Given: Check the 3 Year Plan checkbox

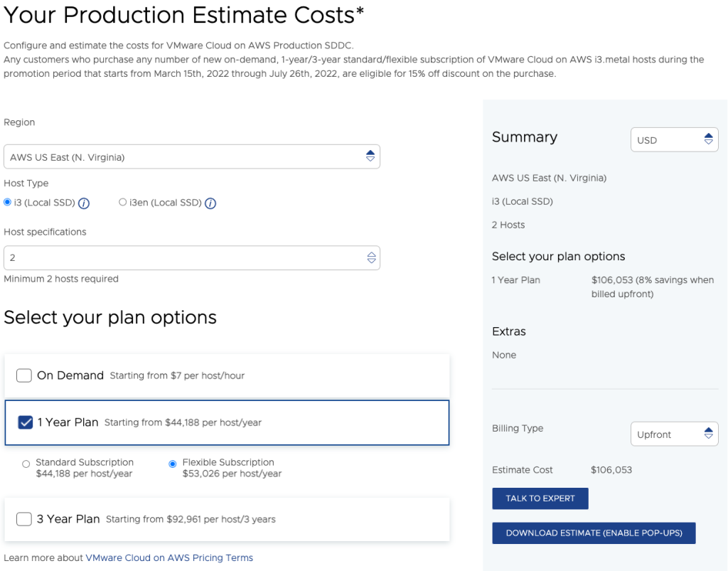Looking at the screenshot, I should 23,519.
